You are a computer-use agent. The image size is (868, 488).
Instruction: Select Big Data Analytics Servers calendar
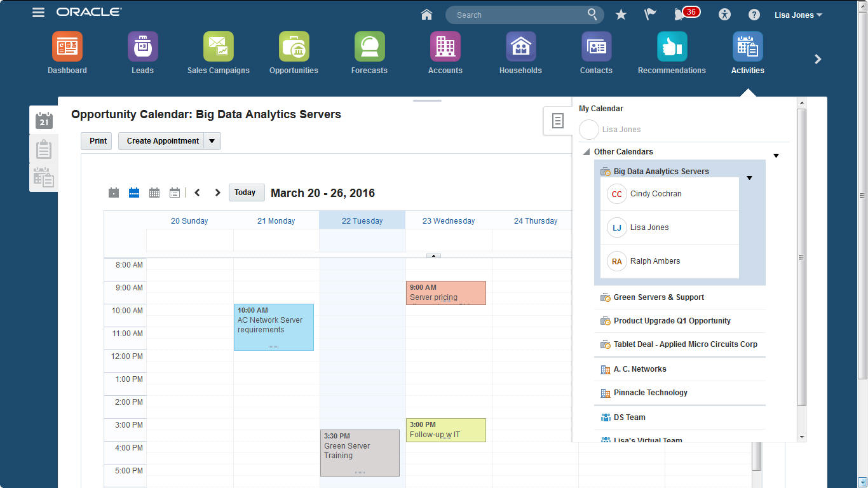pos(661,172)
